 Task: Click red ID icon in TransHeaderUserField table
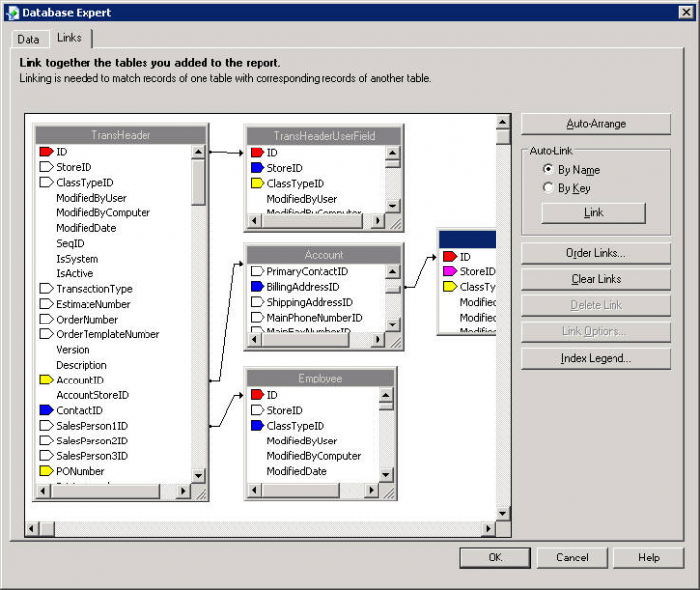(258, 152)
